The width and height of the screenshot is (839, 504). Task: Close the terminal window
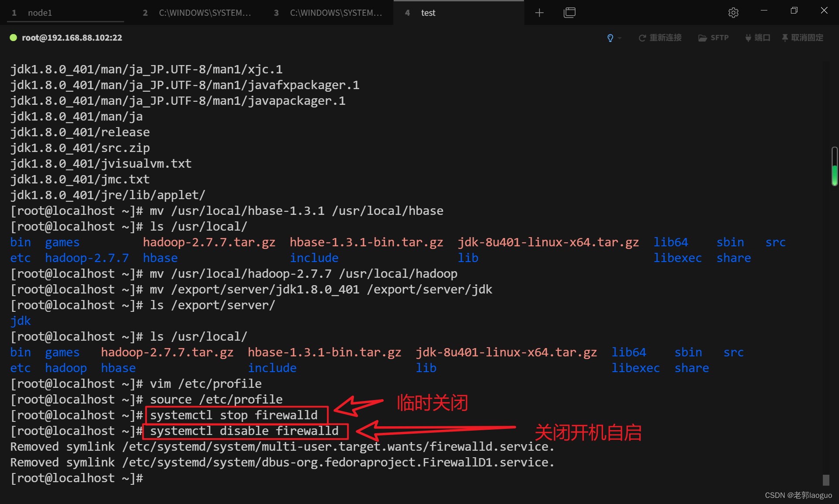(x=824, y=10)
